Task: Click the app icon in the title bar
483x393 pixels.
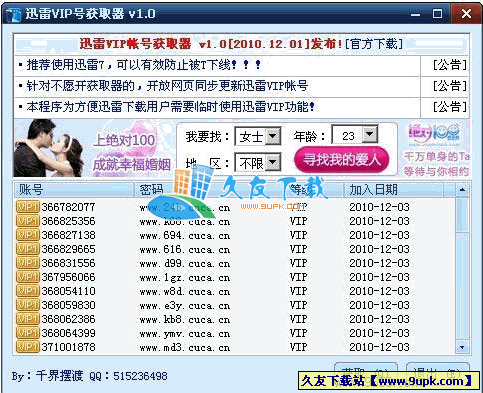Action: point(13,14)
